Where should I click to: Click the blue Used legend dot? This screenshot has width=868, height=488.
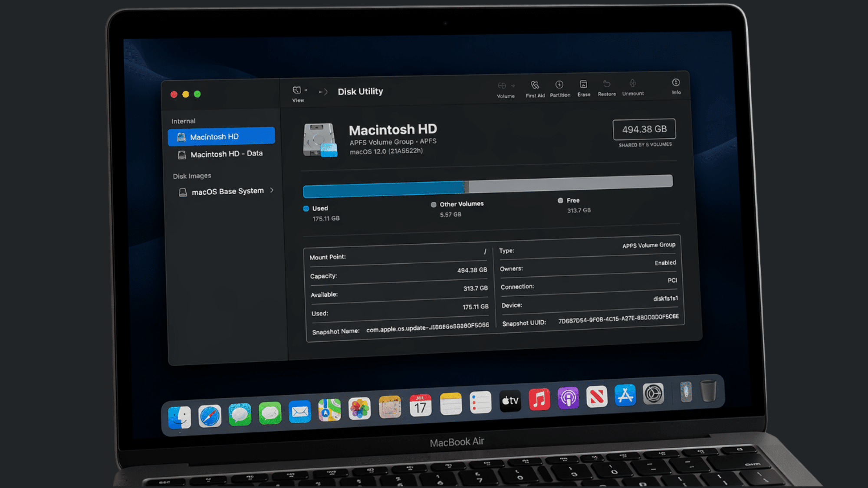306,209
